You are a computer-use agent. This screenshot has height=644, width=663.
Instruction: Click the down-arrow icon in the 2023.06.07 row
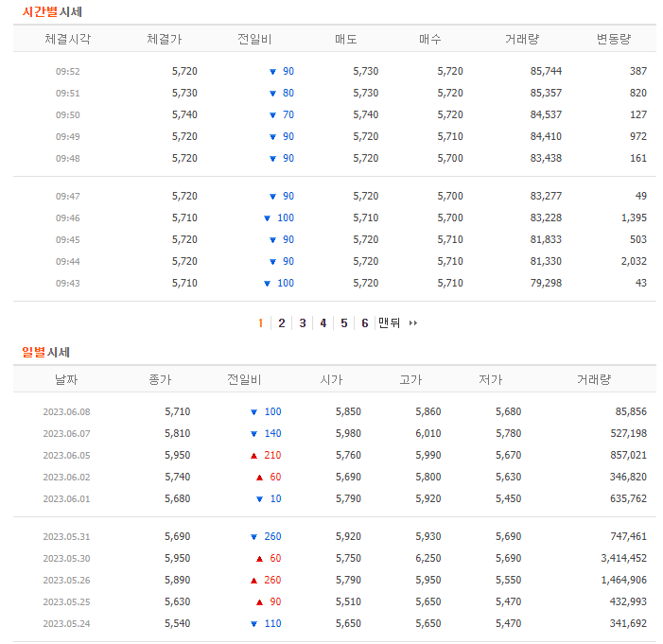253,434
